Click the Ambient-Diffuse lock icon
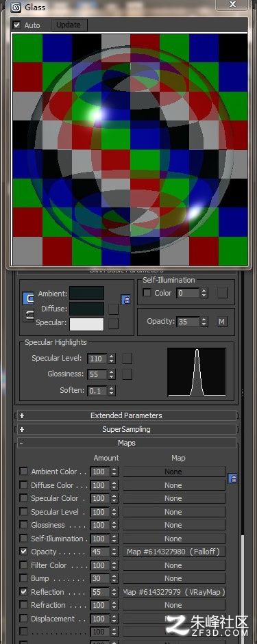Viewport: 257px width, 644px height. [126, 300]
